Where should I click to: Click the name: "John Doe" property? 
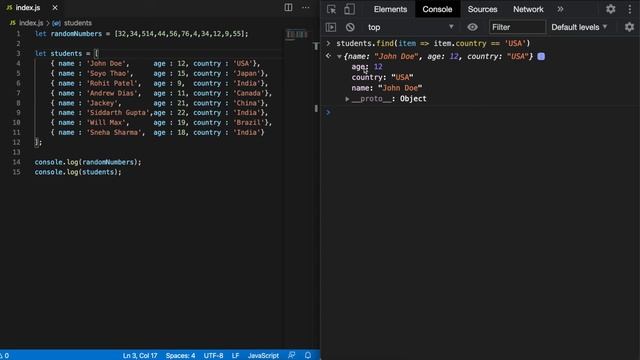(387, 88)
